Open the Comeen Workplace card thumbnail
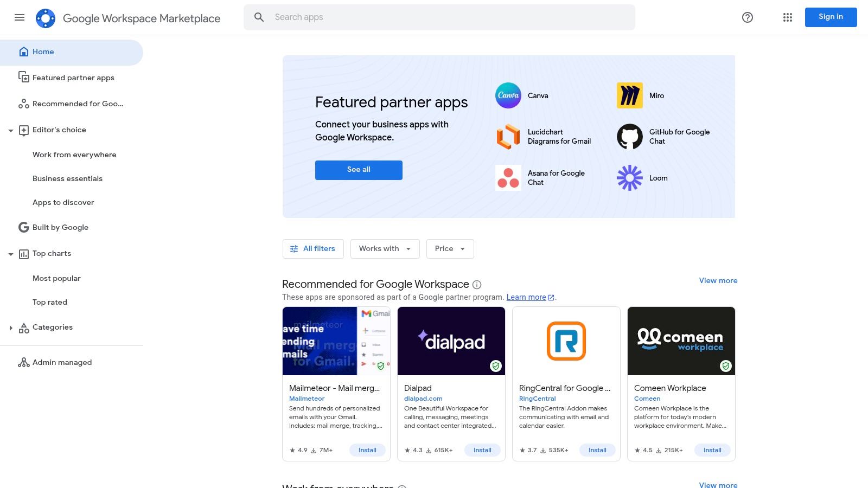This screenshot has height=488, width=868. (x=681, y=341)
